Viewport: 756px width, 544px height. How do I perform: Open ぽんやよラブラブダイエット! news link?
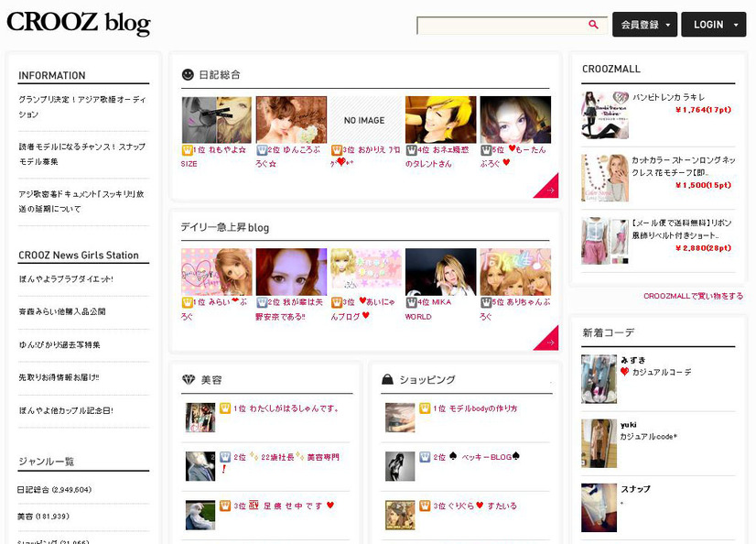66,278
